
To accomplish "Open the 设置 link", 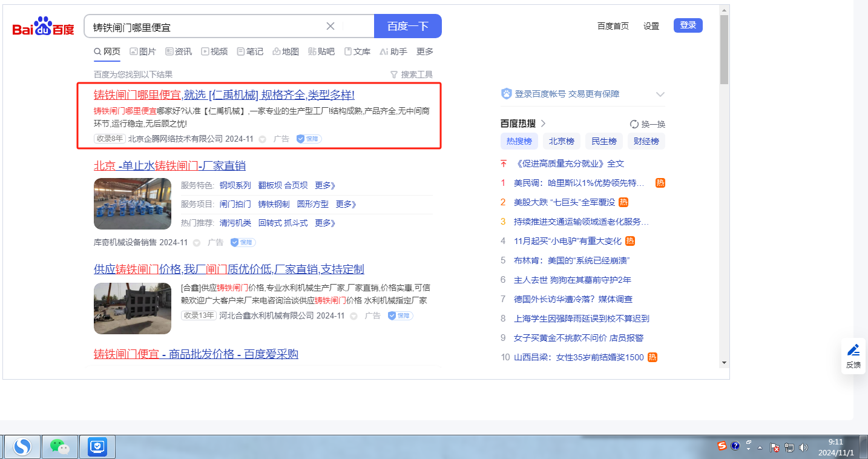I will (x=651, y=26).
